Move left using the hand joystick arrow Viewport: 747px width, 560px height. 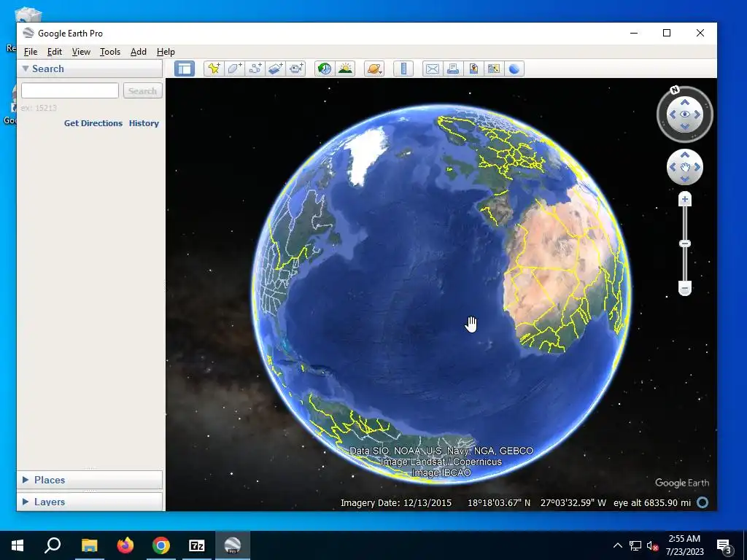point(673,167)
